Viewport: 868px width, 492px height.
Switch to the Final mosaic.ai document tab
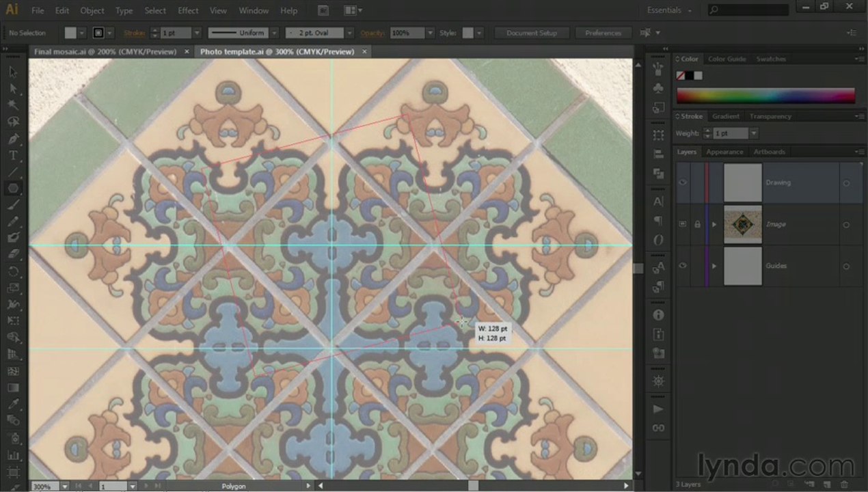point(105,52)
